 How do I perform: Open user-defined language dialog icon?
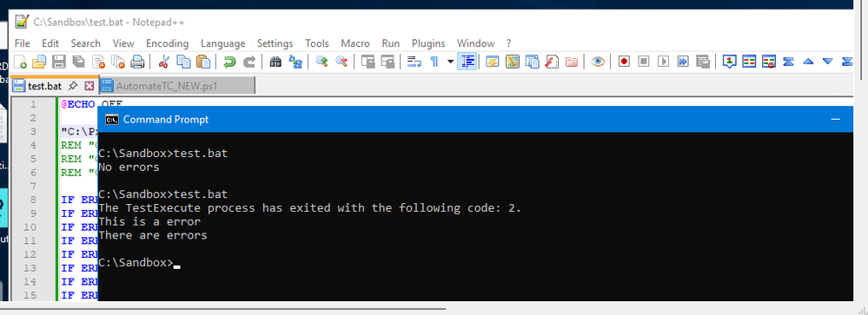[x=493, y=62]
